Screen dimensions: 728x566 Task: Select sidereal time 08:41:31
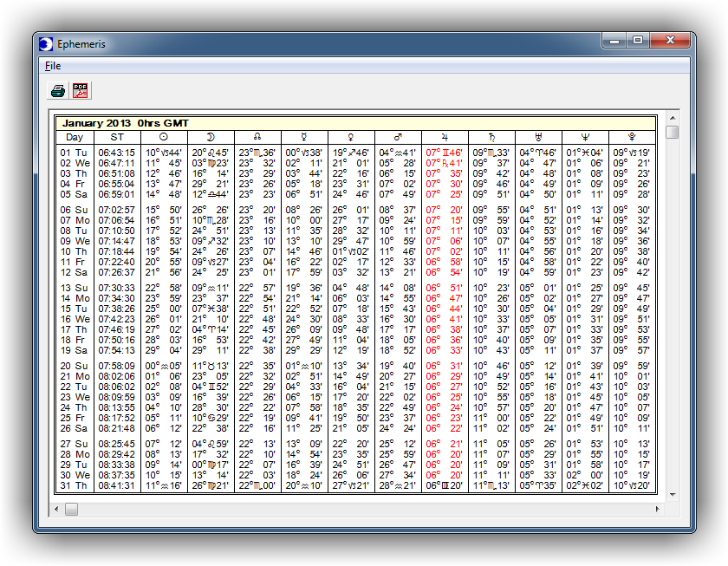coord(116,485)
